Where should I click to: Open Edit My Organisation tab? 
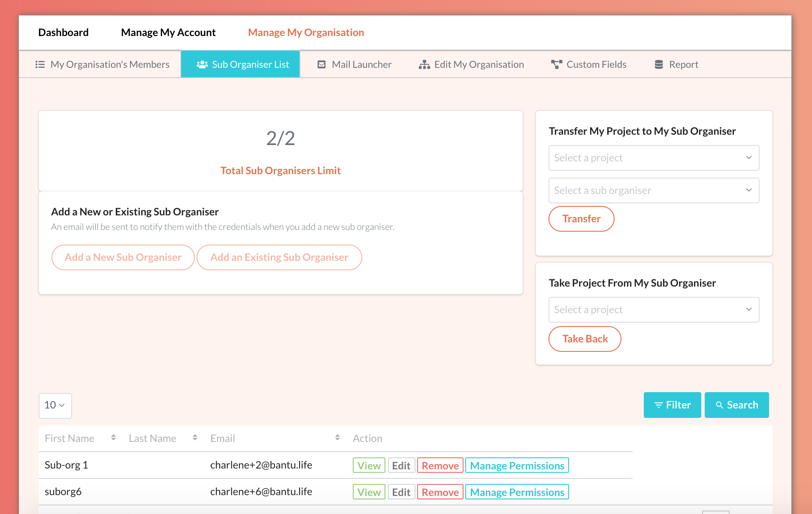pyautogui.click(x=471, y=64)
